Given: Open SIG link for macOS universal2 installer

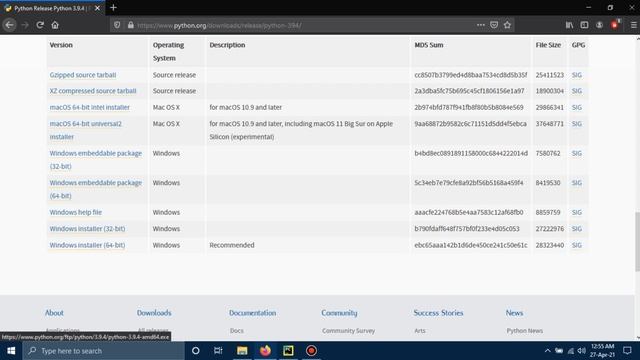Looking at the screenshot, I should [577, 124].
